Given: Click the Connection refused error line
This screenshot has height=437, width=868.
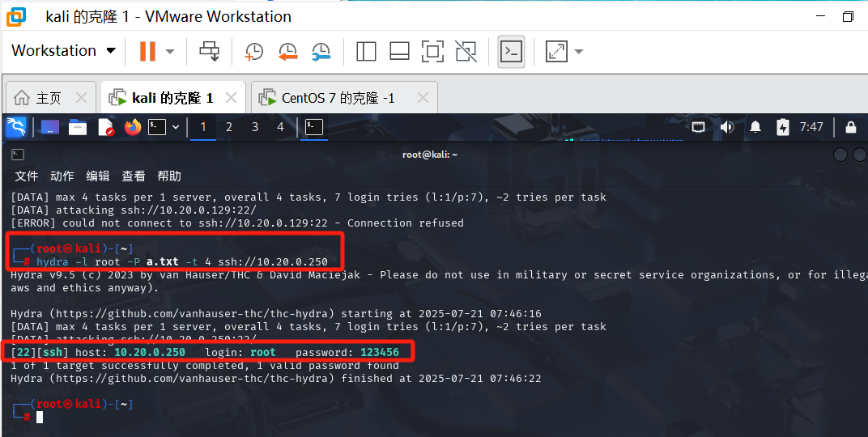Looking at the screenshot, I should (x=237, y=223).
